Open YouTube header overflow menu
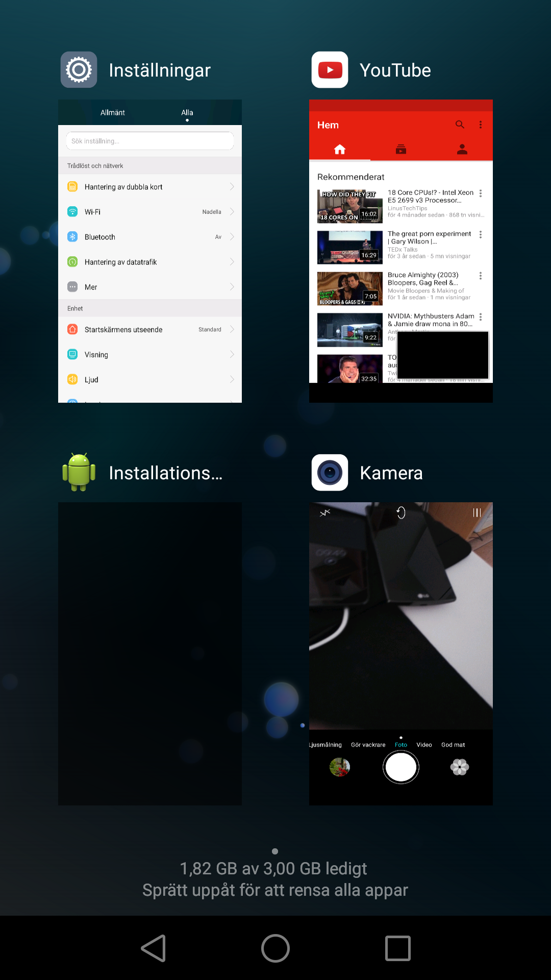Image resolution: width=551 pixels, height=980 pixels. [x=481, y=125]
